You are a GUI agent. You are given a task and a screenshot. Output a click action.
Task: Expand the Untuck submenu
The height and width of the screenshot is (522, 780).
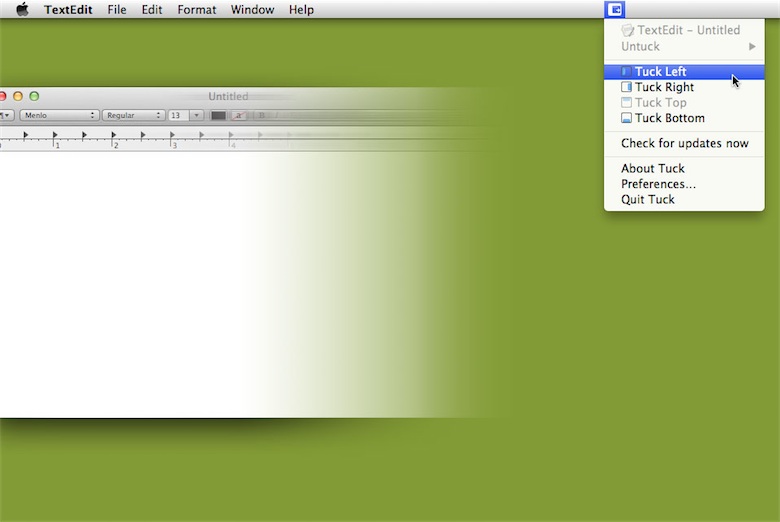[x=684, y=46]
